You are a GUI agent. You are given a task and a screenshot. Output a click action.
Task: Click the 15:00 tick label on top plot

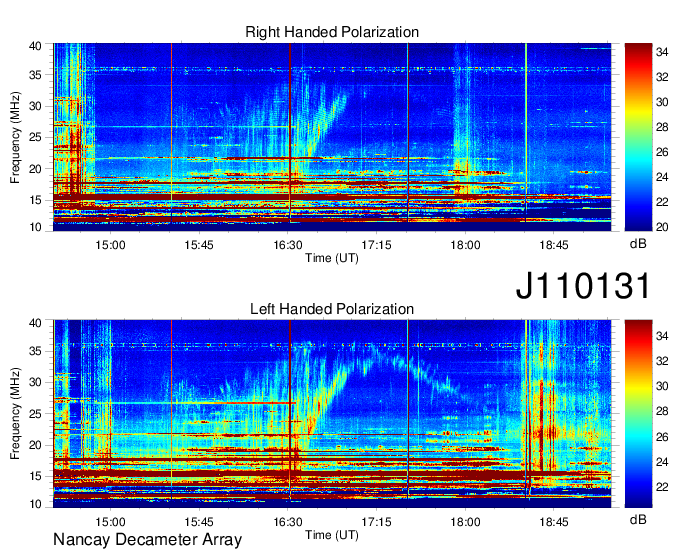(x=110, y=245)
